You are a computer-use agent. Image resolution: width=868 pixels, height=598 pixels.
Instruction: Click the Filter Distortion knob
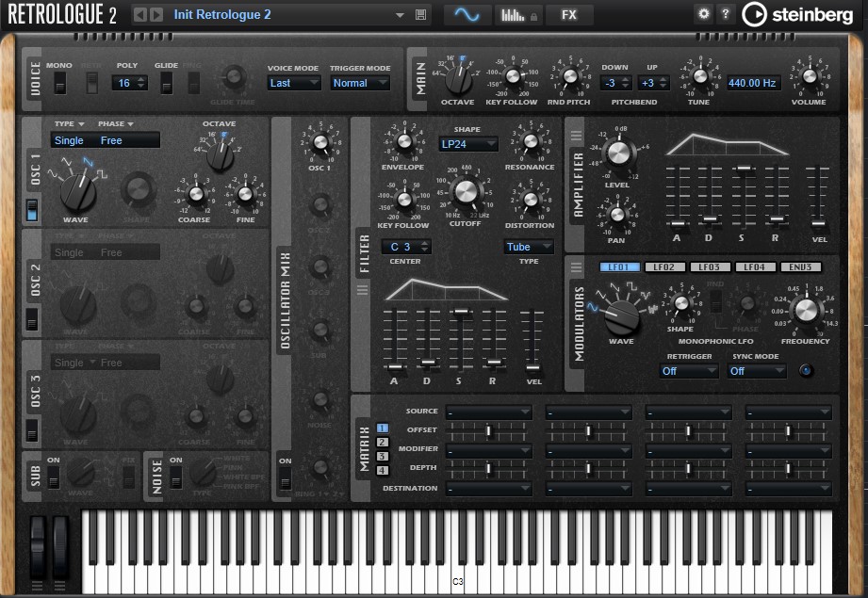coord(531,199)
